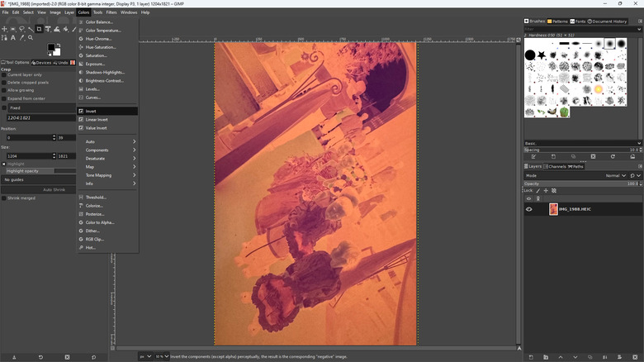Check the Expand from center option

pyautogui.click(x=4, y=98)
